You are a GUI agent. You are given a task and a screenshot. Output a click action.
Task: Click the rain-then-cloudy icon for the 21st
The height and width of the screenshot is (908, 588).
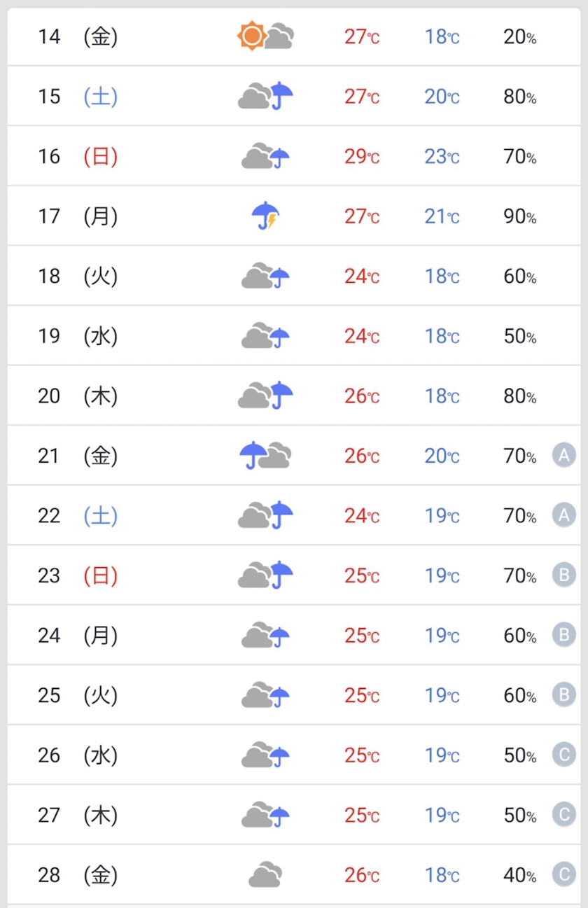click(265, 456)
